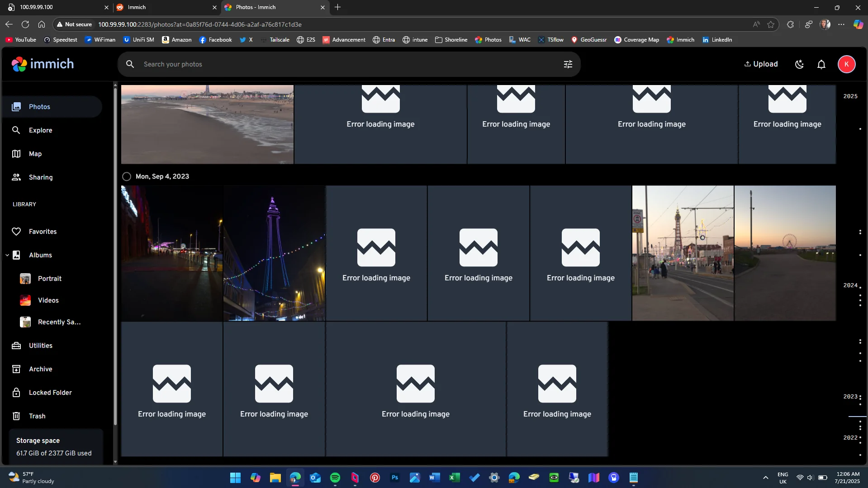Image resolution: width=868 pixels, height=488 pixels.
Task: Open the Locked Folder
Action: [50, 393]
